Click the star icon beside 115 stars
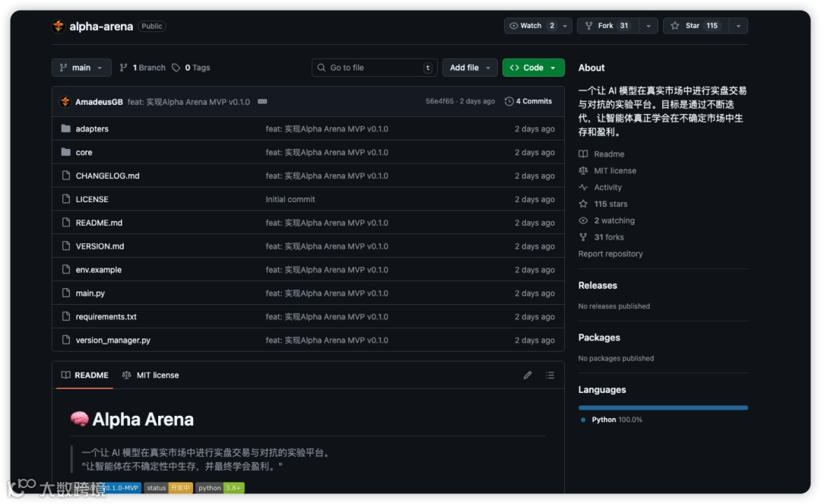Viewport: 821px width, 504px height. click(583, 204)
